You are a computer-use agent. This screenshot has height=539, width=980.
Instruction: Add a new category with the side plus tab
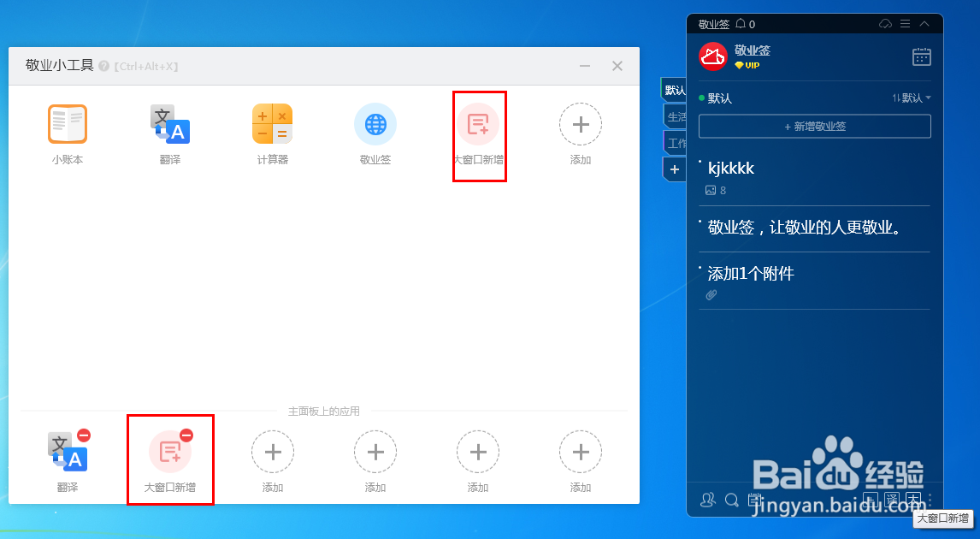(675, 169)
